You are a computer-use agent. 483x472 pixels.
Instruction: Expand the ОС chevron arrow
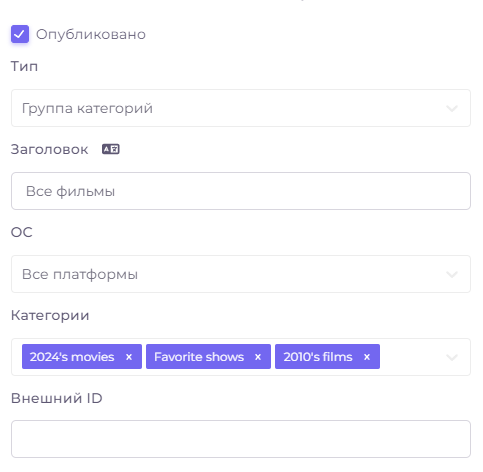pyautogui.click(x=452, y=274)
